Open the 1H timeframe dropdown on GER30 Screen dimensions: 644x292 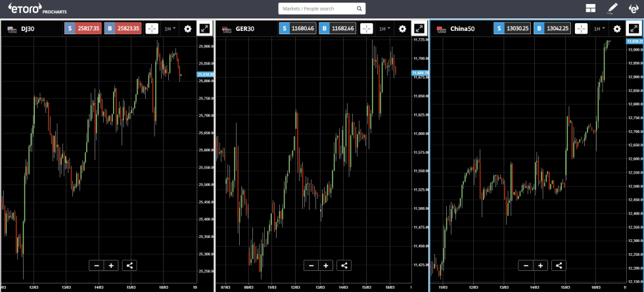tap(384, 29)
